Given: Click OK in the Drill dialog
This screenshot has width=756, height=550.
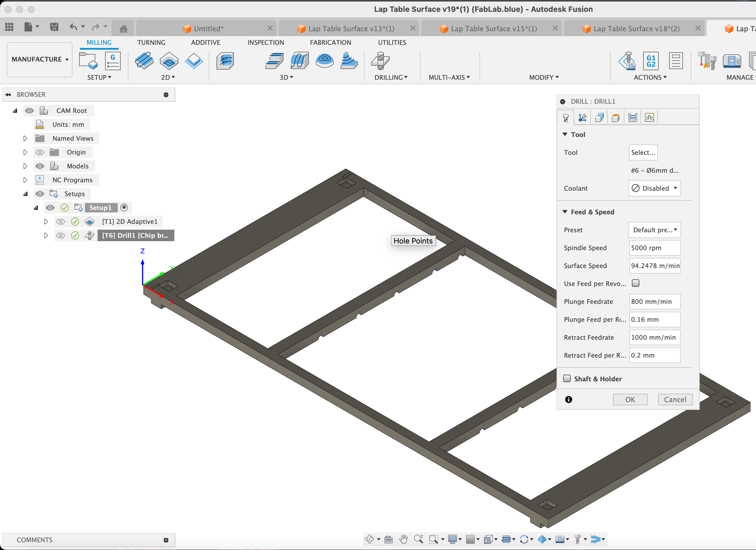Looking at the screenshot, I should 630,400.
